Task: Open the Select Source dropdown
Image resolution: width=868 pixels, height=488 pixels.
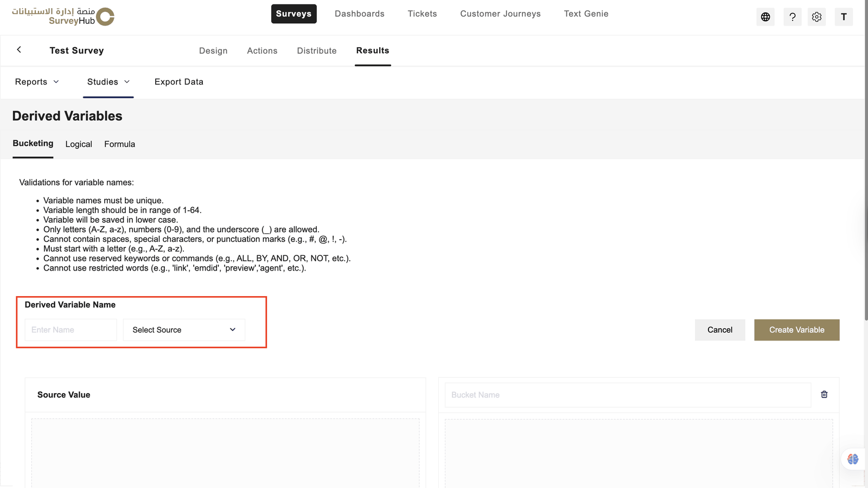Action: [184, 330]
